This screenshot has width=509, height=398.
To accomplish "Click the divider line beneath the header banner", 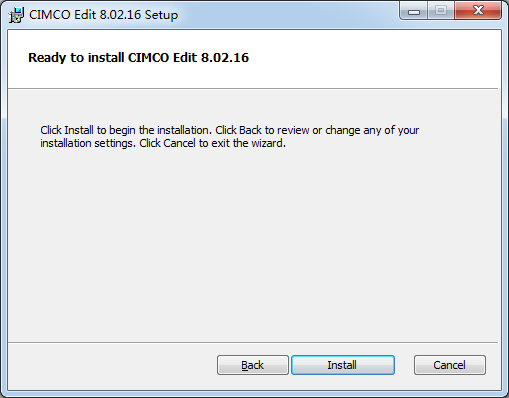I will pos(253,89).
